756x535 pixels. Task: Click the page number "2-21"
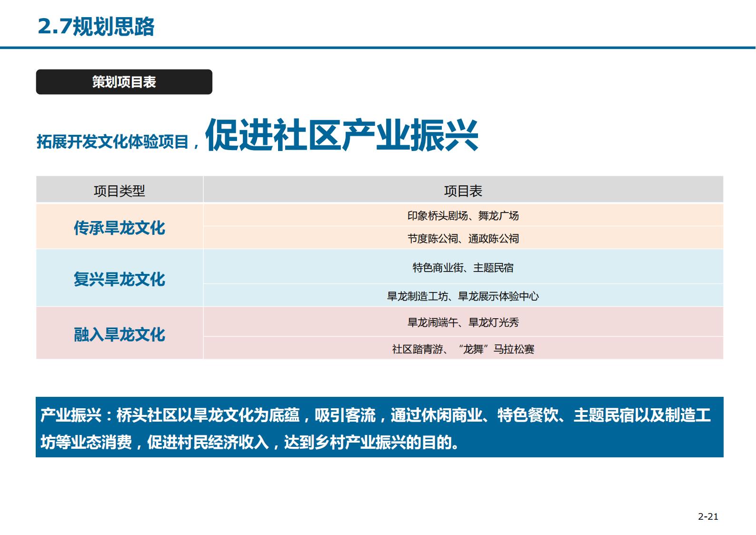tap(708, 516)
